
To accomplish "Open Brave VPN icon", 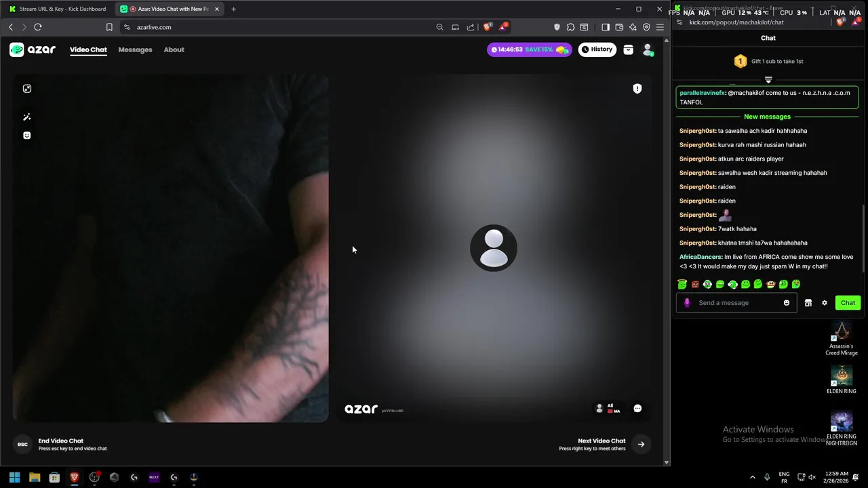I will 646,27.
